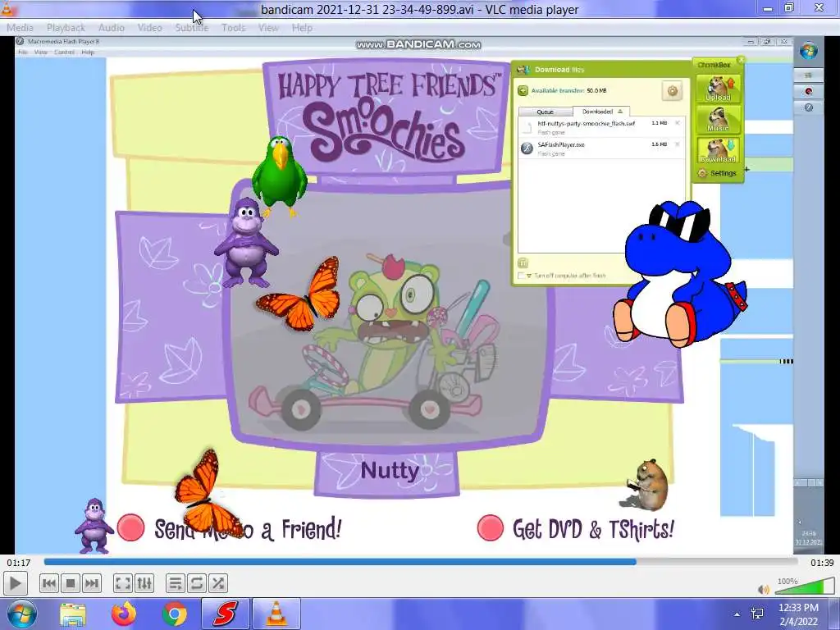The image size is (840, 630).
Task: Show VLC extended settings
Action: pos(144,583)
